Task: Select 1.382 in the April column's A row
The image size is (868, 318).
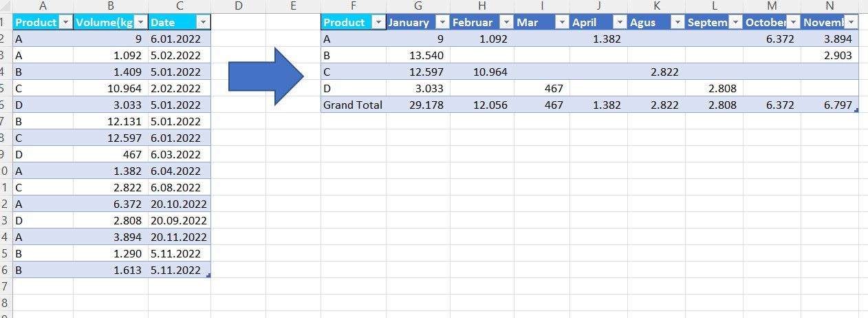Action: coord(598,39)
